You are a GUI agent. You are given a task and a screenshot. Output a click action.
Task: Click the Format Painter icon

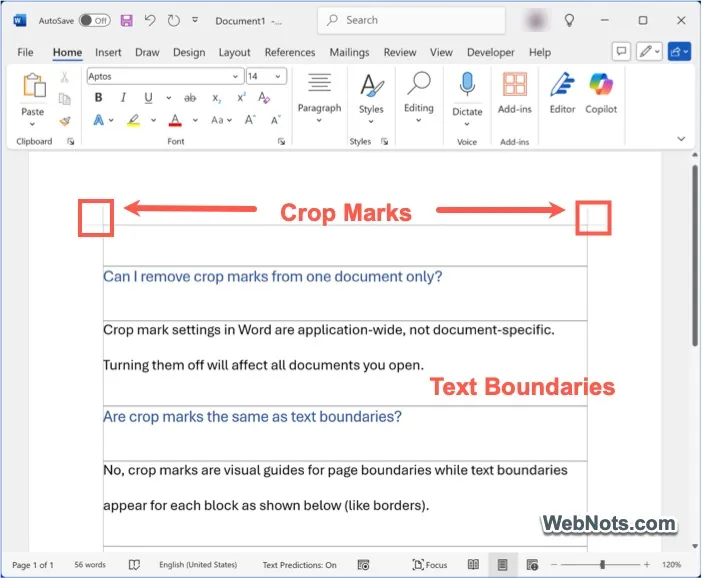click(x=65, y=121)
